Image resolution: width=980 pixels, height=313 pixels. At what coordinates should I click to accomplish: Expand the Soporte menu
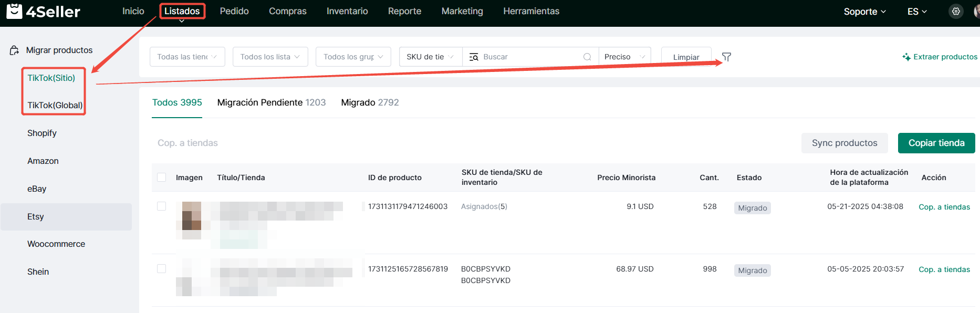tap(864, 12)
